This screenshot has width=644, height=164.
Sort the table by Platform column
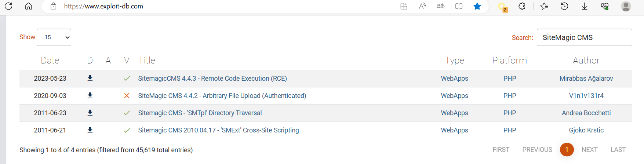pyautogui.click(x=509, y=61)
